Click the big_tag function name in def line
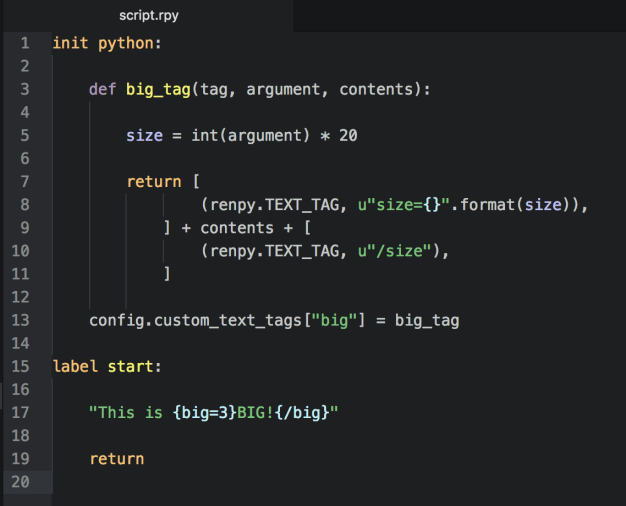 click(159, 89)
